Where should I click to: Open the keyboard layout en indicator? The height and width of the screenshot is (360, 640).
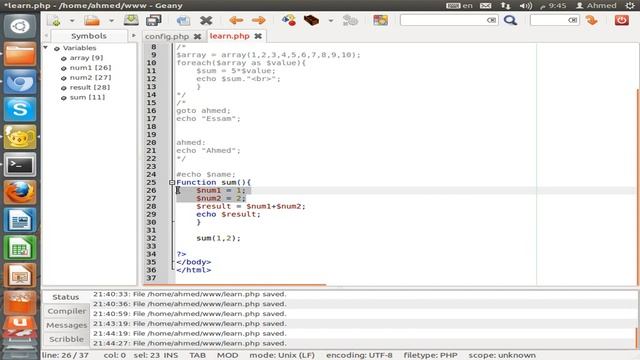(x=459, y=5)
